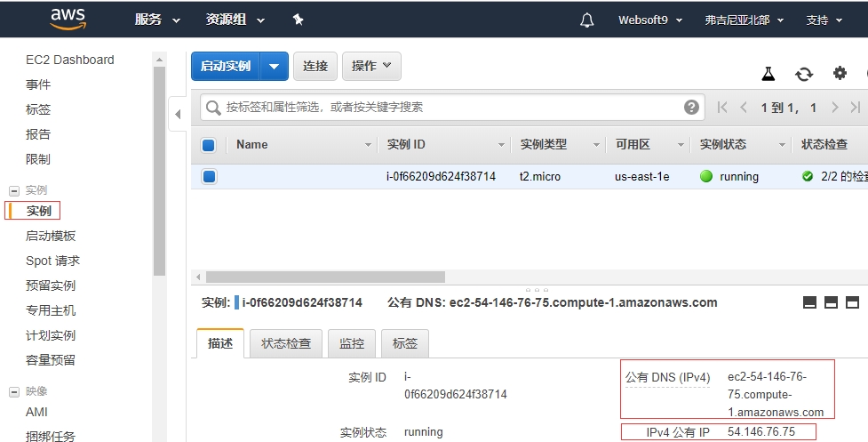The width and height of the screenshot is (868, 442).
Task: Collapse the 实例 section in sidebar
Action: [x=14, y=190]
